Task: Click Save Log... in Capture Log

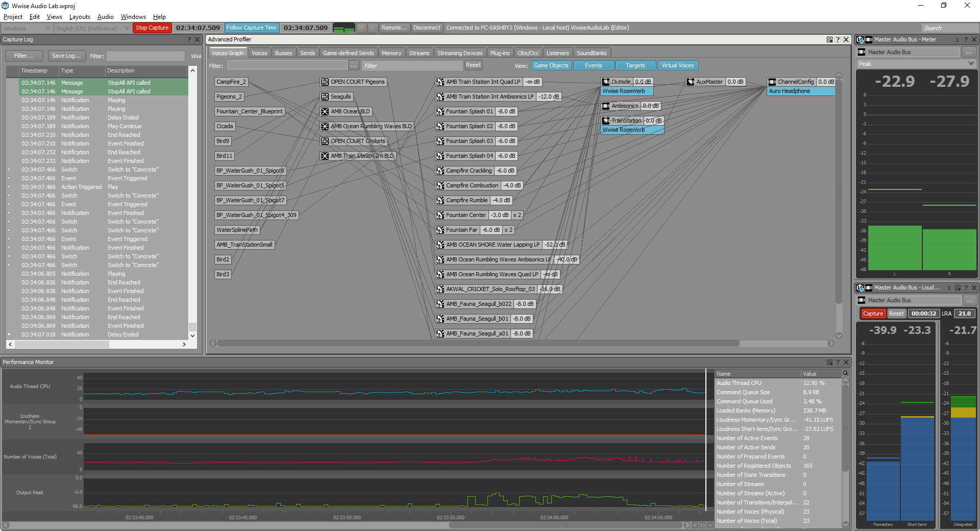Action: coord(66,56)
